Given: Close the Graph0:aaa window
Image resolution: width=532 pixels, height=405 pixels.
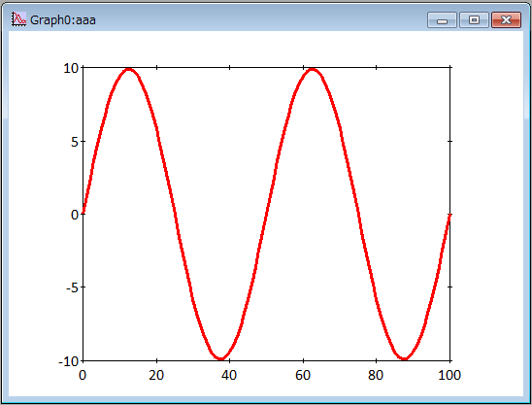Looking at the screenshot, I should tap(506, 19).
